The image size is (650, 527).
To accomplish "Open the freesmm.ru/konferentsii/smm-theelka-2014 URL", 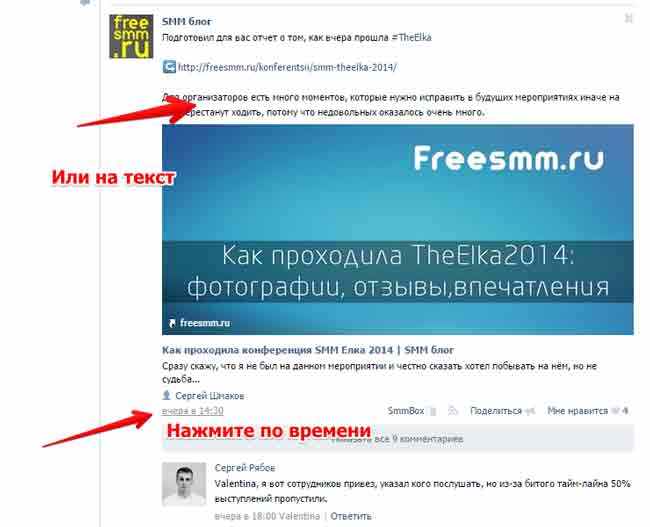I will (x=287, y=67).
